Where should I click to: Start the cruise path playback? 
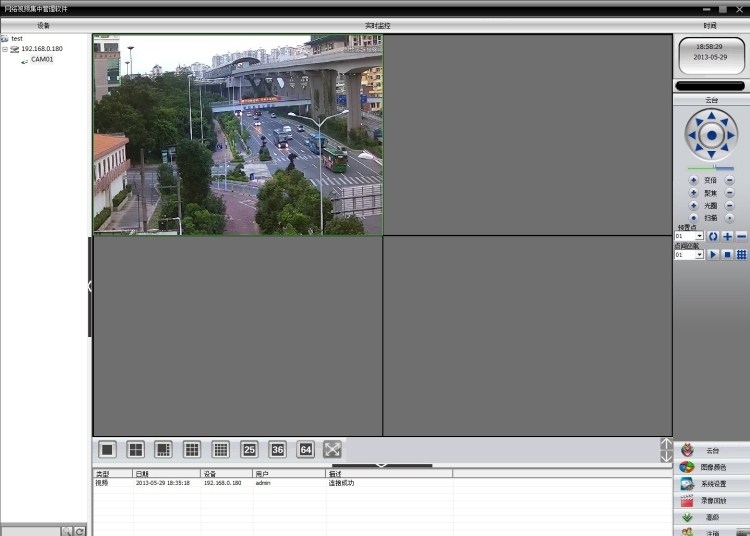(713, 255)
